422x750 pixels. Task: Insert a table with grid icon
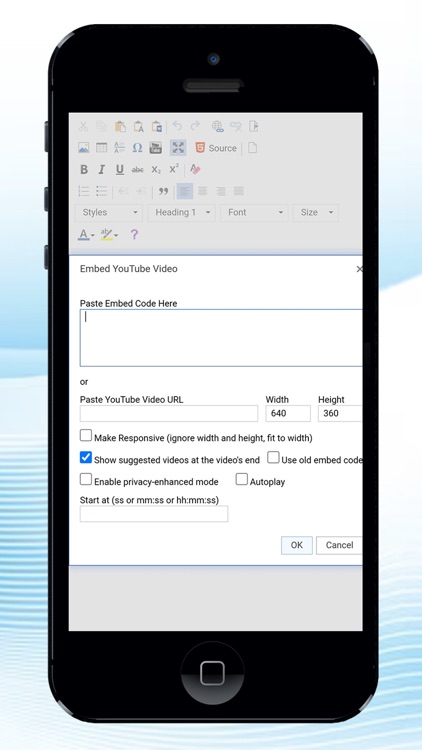[x=101, y=148]
